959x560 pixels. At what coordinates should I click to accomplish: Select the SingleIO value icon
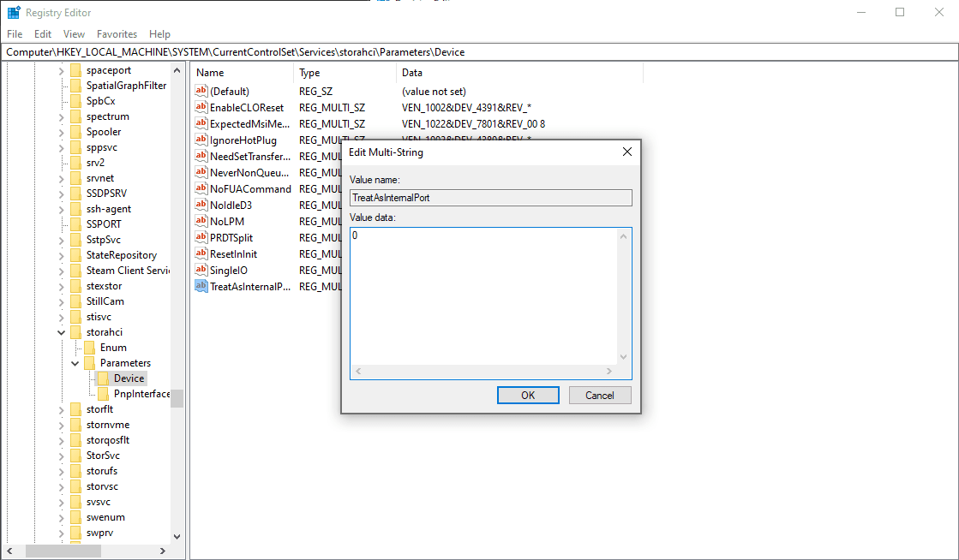(201, 270)
